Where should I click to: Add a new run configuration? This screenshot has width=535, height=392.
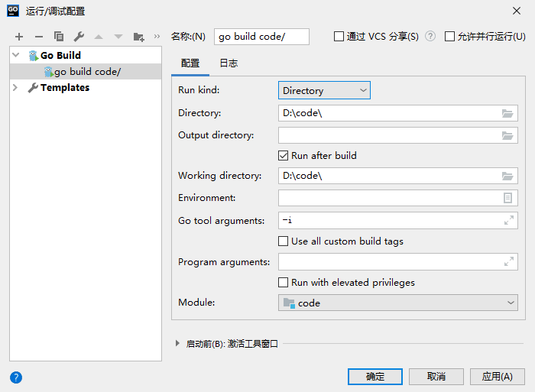19,37
